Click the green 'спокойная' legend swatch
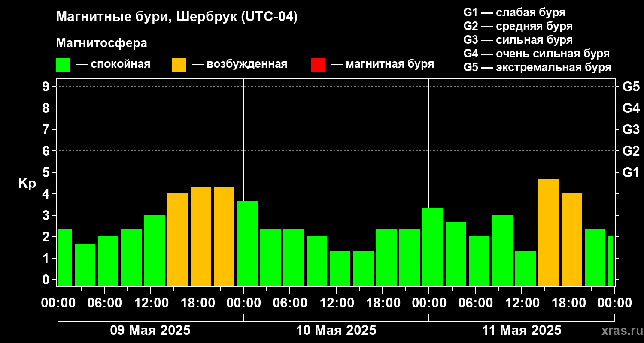Image resolution: width=644 pixels, height=343 pixels. tap(63, 65)
